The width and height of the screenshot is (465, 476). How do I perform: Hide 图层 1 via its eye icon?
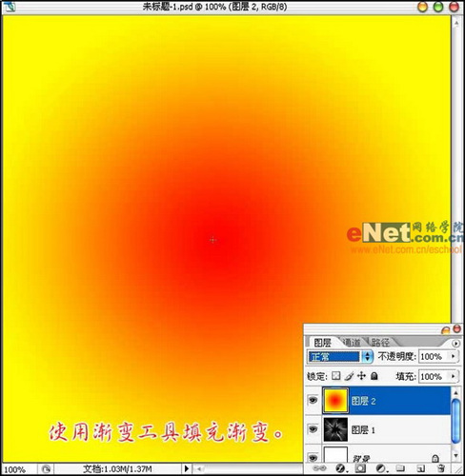(313, 429)
